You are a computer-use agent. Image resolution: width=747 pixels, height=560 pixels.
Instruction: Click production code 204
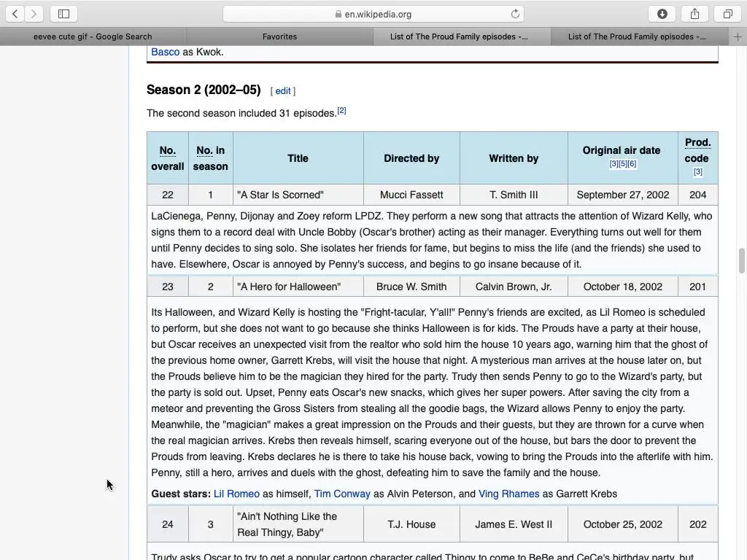tap(697, 195)
